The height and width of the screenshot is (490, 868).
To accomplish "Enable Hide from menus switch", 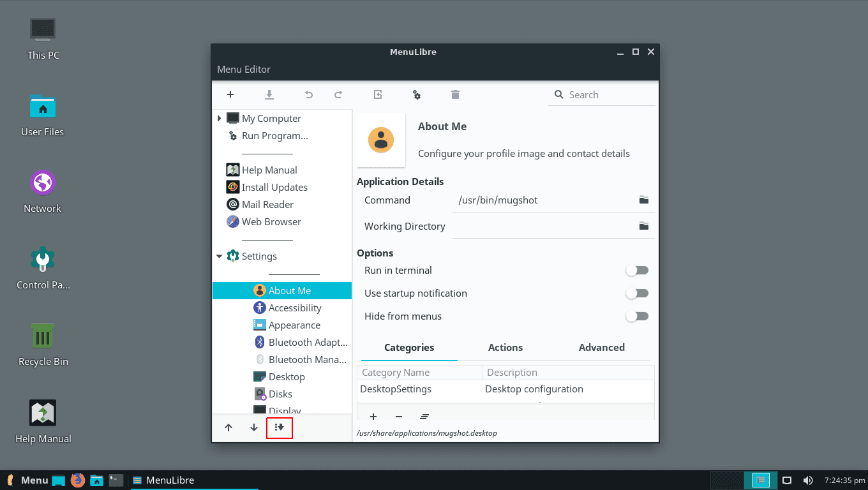I will (637, 316).
